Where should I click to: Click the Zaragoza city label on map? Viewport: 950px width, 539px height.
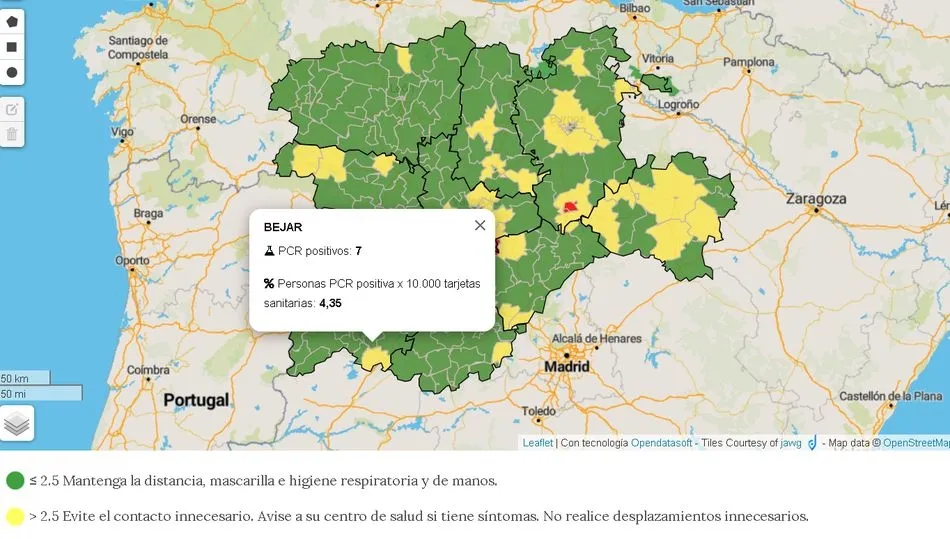click(x=816, y=199)
